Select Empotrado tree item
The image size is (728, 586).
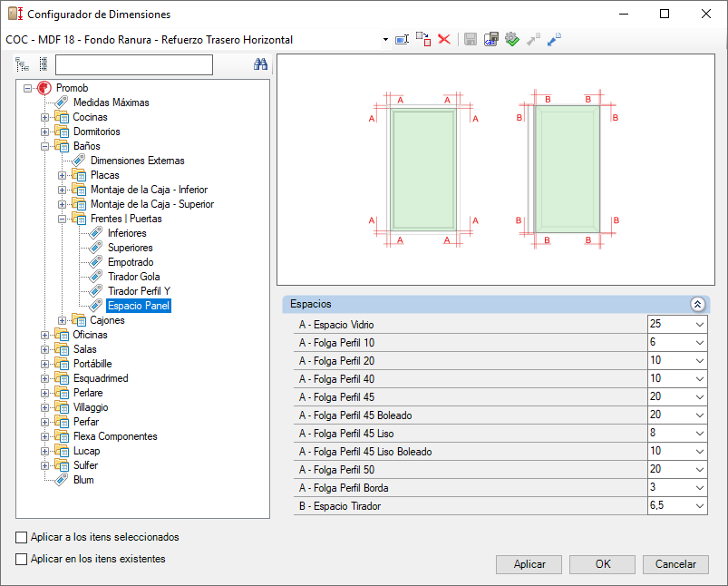(131, 262)
